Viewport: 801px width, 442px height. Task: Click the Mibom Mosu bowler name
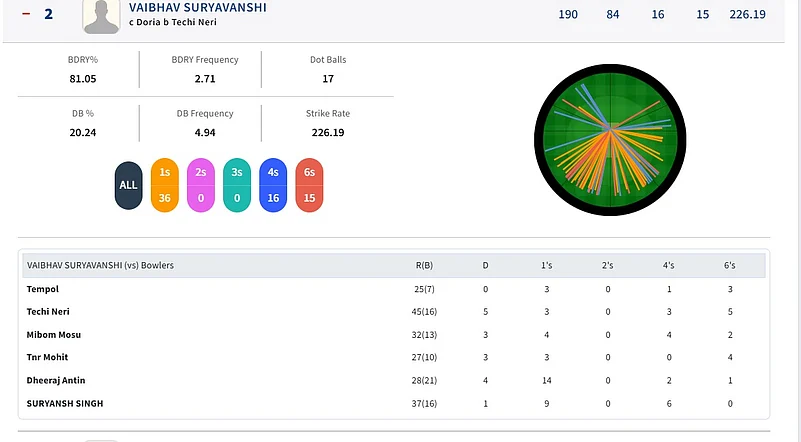click(54, 335)
